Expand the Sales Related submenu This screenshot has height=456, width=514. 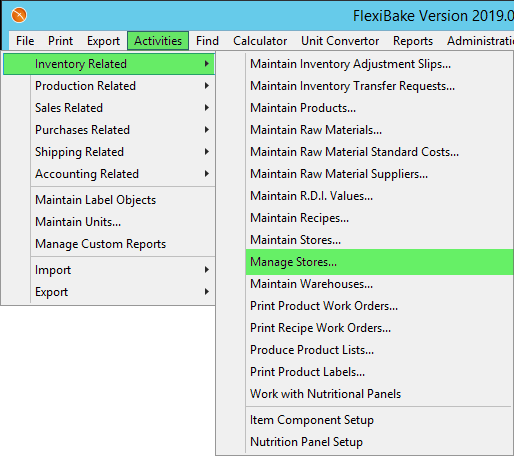109,108
